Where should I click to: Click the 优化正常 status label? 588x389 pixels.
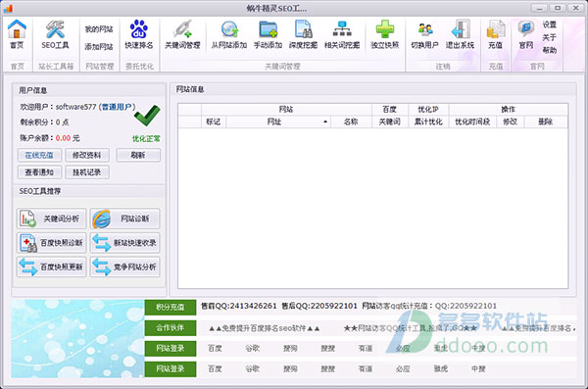click(146, 139)
